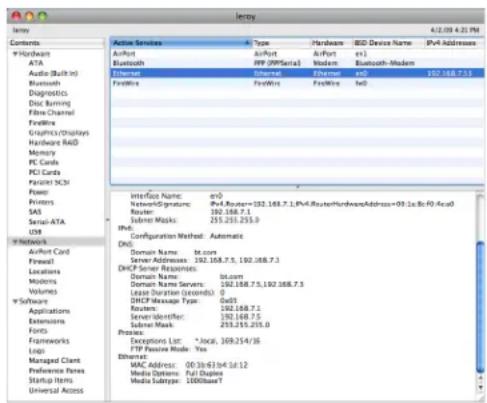Sort by BSD Device Name column
This screenshot has height=403, width=487.
click(x=388, y=43)
